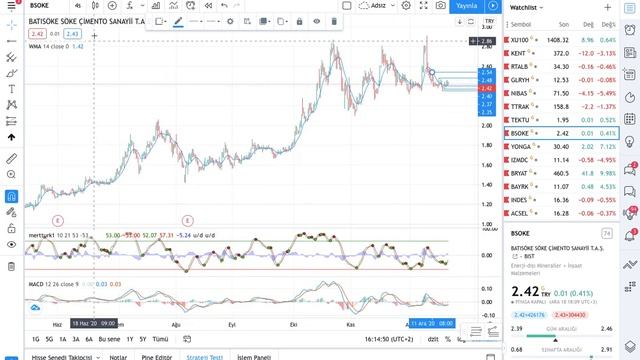This screenshot has height=360, width=640.
Task: Toggle hide all drawings eye icon
Action: click(x=11, y=244)
